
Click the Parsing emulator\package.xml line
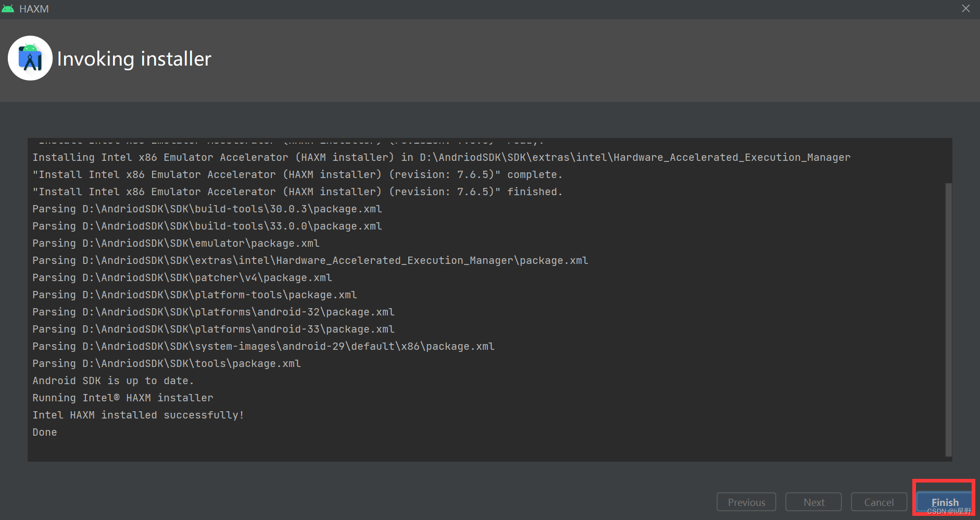tap(176, 243)
